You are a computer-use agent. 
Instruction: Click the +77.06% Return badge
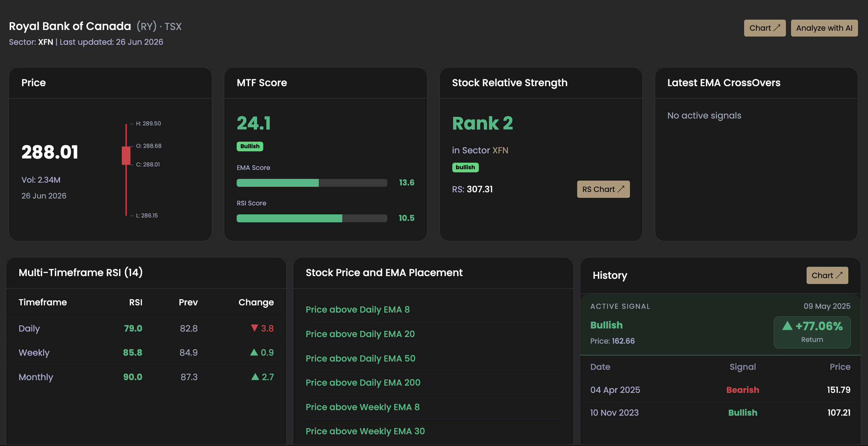812,332
